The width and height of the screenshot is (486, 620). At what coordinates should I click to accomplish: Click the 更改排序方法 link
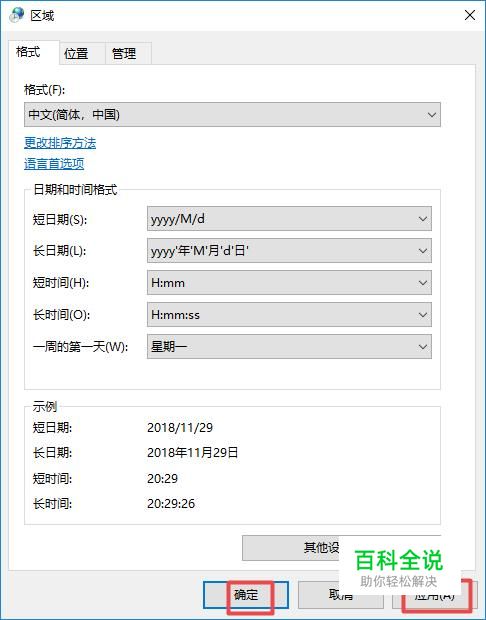click(x=60, y=143)
